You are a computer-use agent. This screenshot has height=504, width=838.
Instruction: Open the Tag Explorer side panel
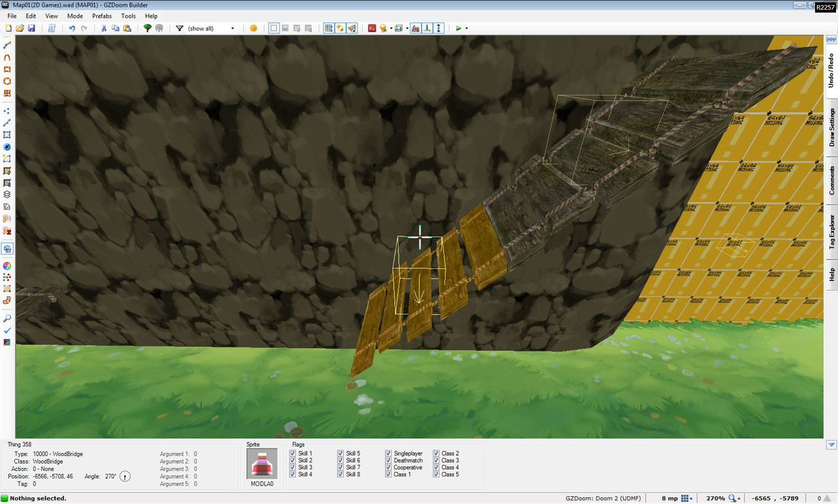click(x=831, y=229)
